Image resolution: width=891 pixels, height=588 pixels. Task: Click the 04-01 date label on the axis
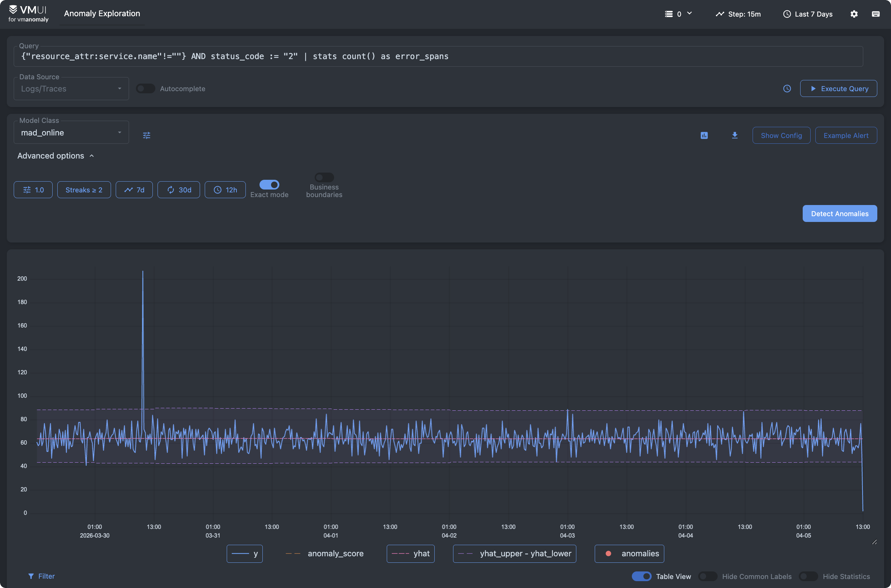click(x=331, y=535)
